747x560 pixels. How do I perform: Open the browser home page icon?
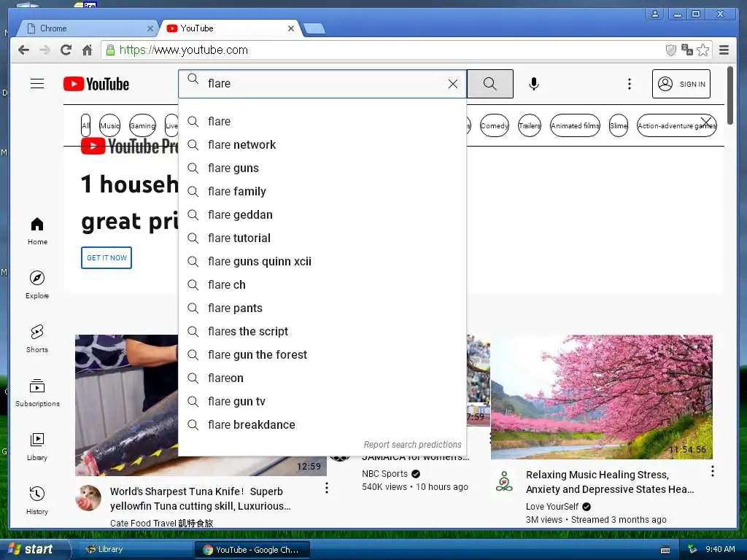point(88,50)
